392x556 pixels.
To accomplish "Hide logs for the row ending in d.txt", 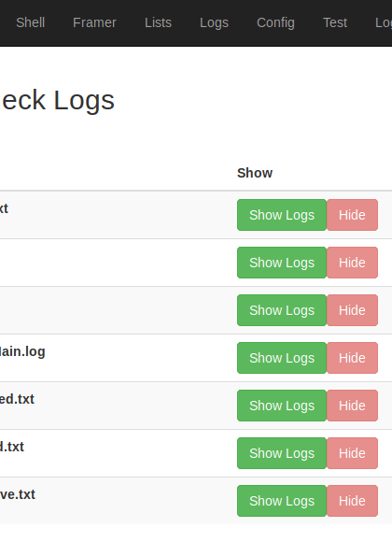I will click(352, 453).
